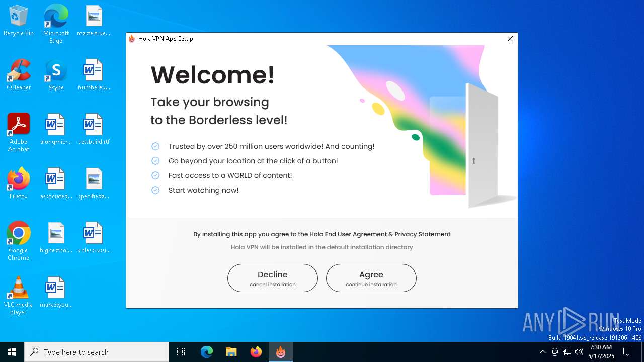Open the Hola End User Agreement link
This screenshot has width=644, height=362.
coord(348,234)
